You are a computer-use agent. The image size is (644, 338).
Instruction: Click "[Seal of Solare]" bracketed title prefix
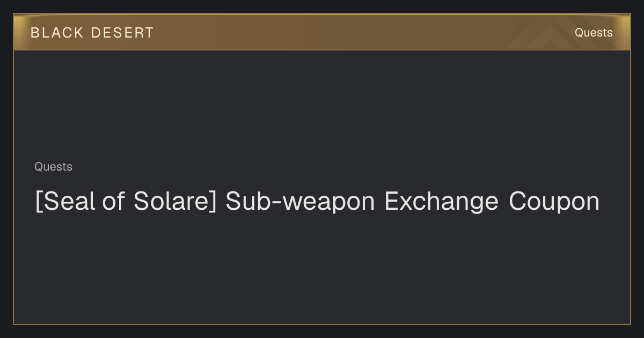point(126,201)
